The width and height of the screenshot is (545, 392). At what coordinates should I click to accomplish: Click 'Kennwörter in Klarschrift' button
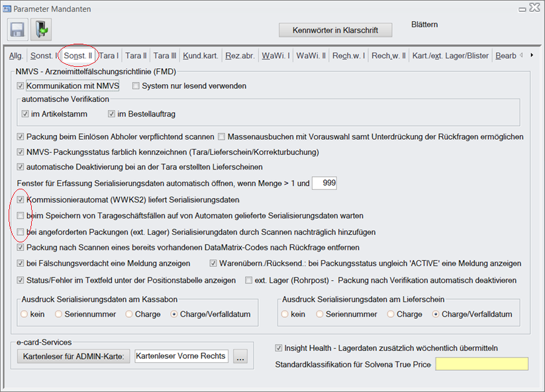pos(335,30)
